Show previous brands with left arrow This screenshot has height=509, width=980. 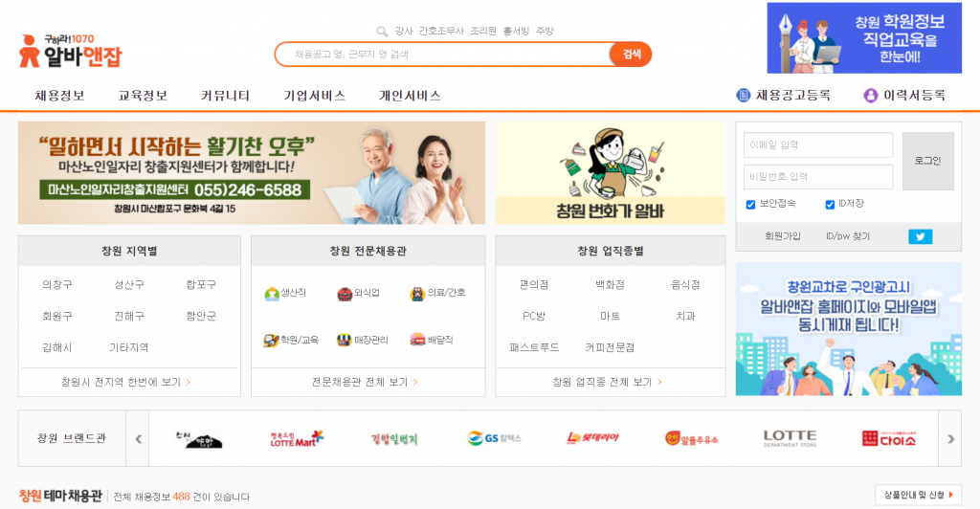(138, 439)
